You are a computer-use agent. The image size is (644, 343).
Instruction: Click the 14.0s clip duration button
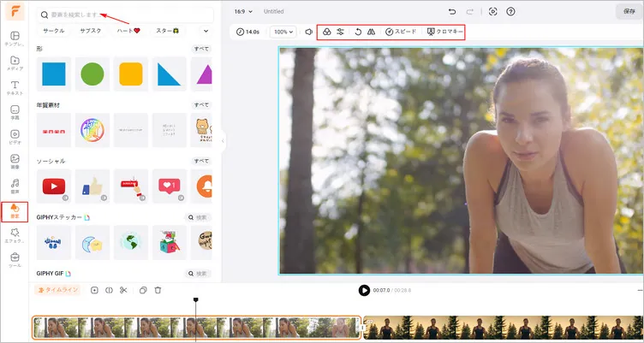point(248,32)
